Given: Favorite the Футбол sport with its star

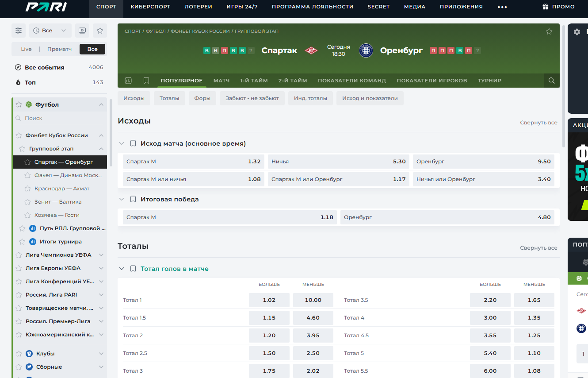Looking at the screenshot, I should pyautogui.click(x=19, y=104).
